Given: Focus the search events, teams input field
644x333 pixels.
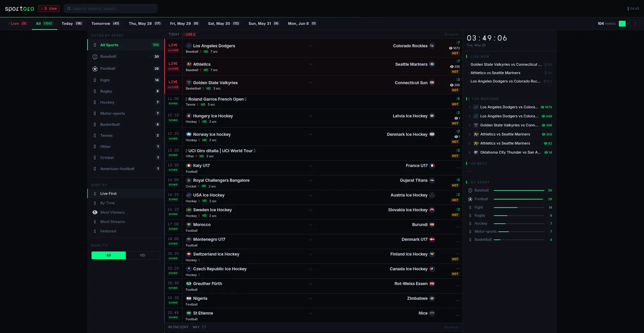Looking at the screenshot, I should 111,9.
